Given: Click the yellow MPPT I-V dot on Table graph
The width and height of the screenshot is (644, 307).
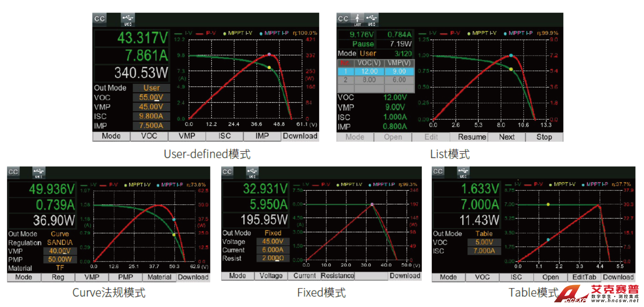Looking at the screenshot, I should (548, 205).
